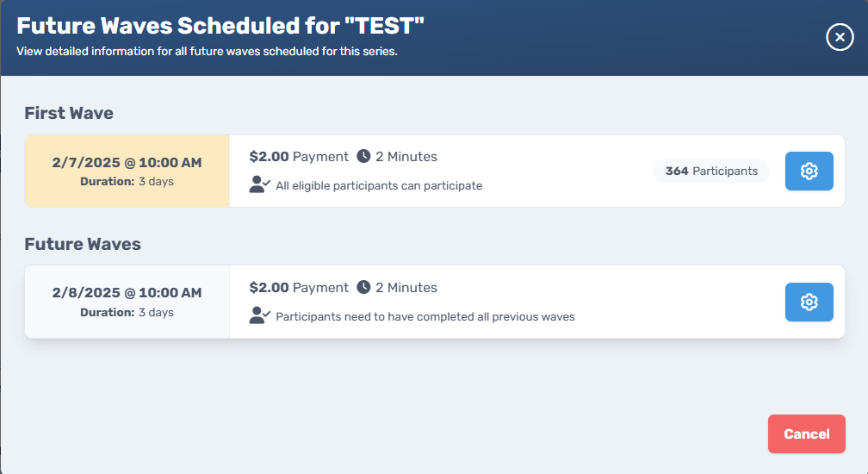The height and width of the screenshot is (474, 868).
Task: Click 'All eligible participants can participate' text
Action: (x=379, y=186)
